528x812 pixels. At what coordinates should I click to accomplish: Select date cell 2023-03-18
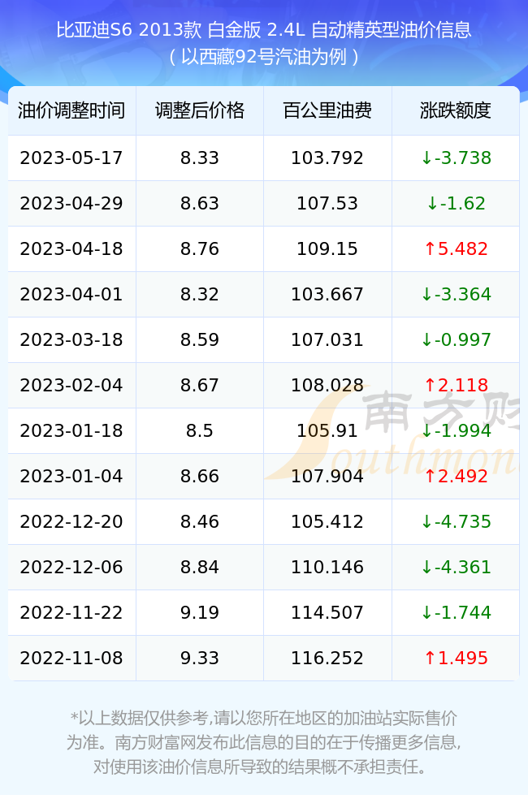click(71, 340)
